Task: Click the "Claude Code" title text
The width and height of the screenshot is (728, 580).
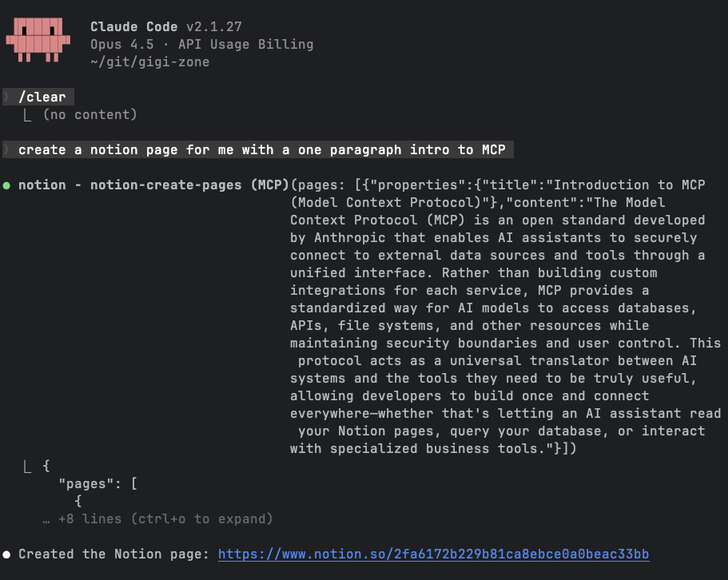Action: [133, 27]
